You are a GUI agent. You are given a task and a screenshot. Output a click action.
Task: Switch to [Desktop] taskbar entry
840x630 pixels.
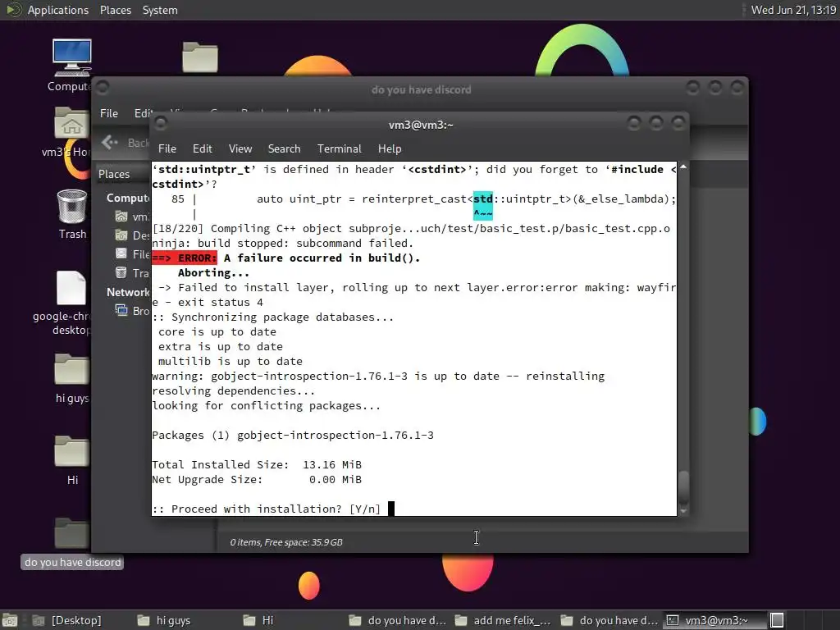68,620
